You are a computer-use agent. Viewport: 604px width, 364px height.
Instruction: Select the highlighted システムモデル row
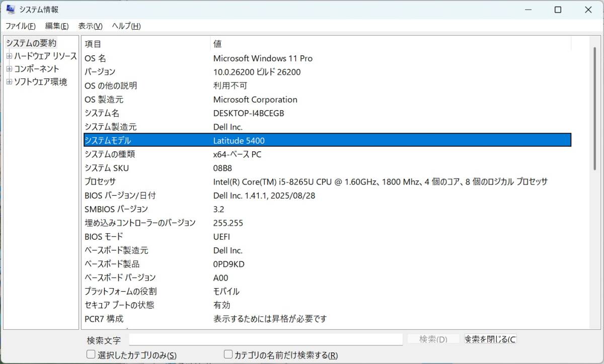point(327,140)
